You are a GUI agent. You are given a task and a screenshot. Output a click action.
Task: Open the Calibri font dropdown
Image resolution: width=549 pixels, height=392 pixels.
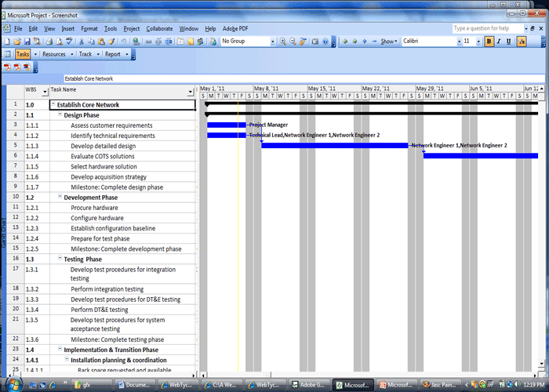click(459, 42)
